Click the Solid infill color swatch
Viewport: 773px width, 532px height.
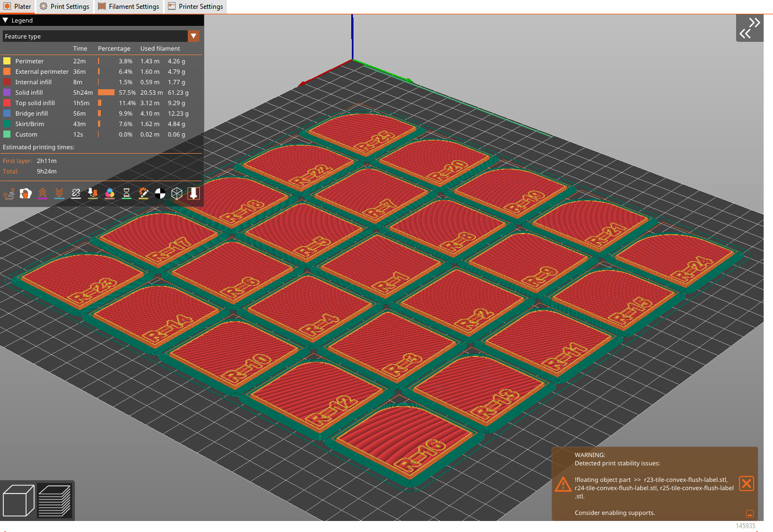tap(7, 92)
